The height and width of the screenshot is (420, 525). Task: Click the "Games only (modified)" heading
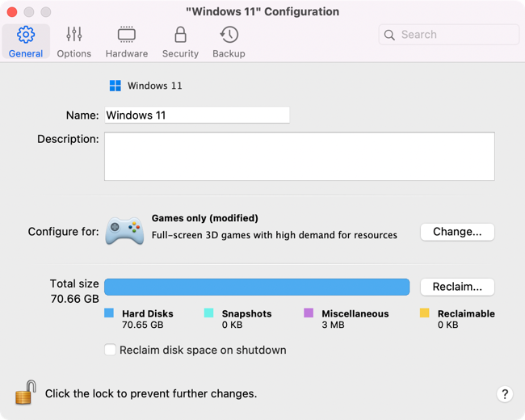pos(205,218)
